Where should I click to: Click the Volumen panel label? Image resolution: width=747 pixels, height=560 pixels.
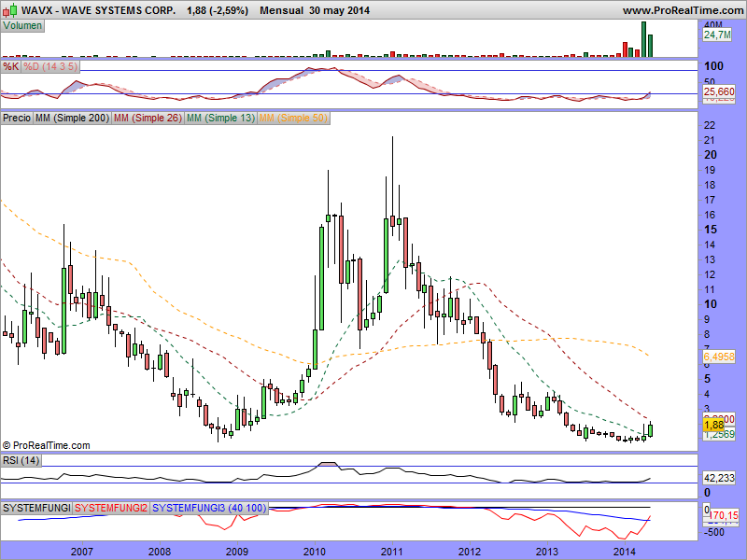coord(23,26)
